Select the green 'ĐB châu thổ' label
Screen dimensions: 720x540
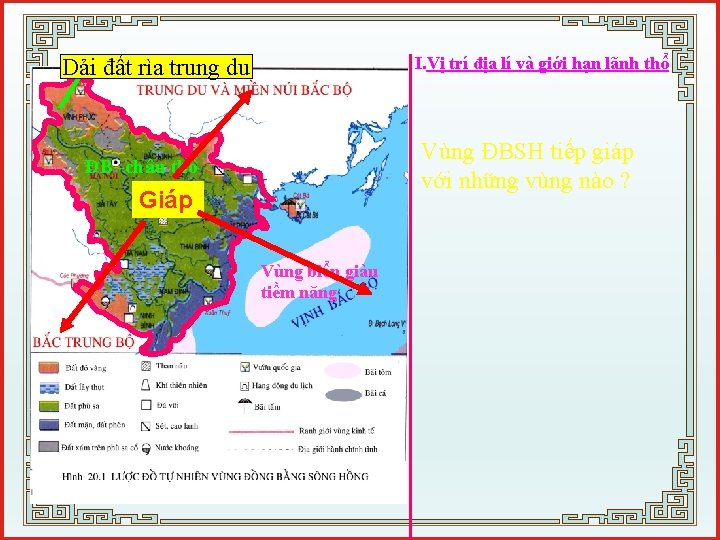[x=141, y=166]
